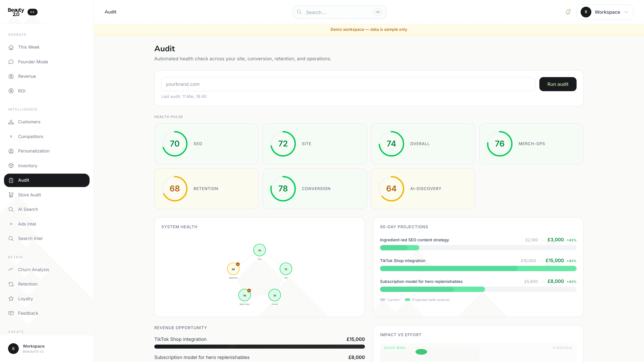This screenshot has width=644, height=362.
Task: Open Customers in sidebar
Action: point(47,122)
